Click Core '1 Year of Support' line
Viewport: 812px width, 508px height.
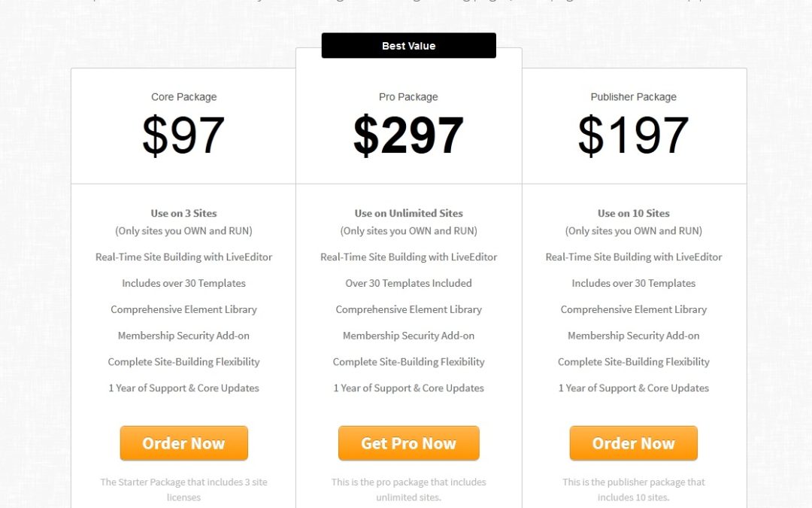pyautogui.click(x=184, y=388)
